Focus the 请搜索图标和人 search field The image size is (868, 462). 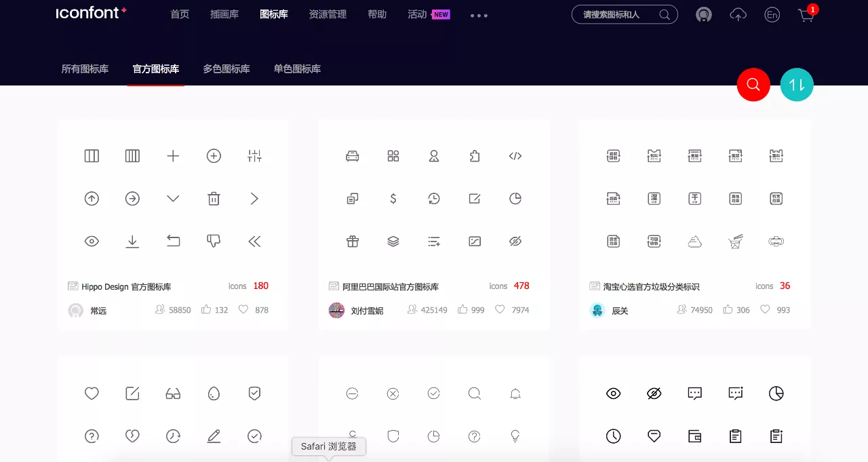click(625, 14)
